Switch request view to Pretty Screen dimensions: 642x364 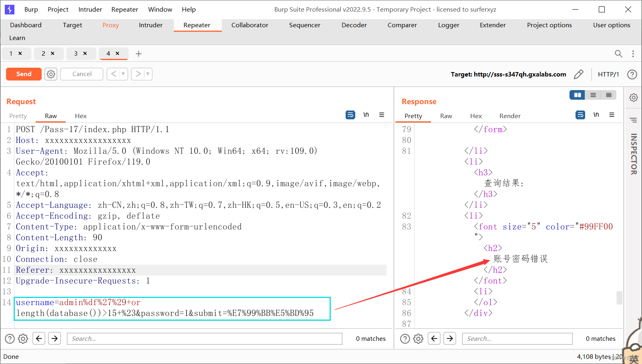pos(18,116)
